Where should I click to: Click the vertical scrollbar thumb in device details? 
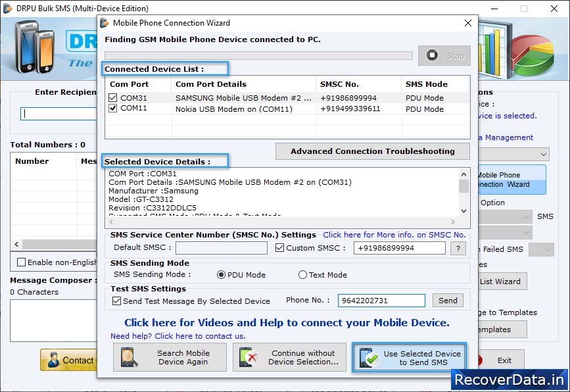(x=464, y=186)
